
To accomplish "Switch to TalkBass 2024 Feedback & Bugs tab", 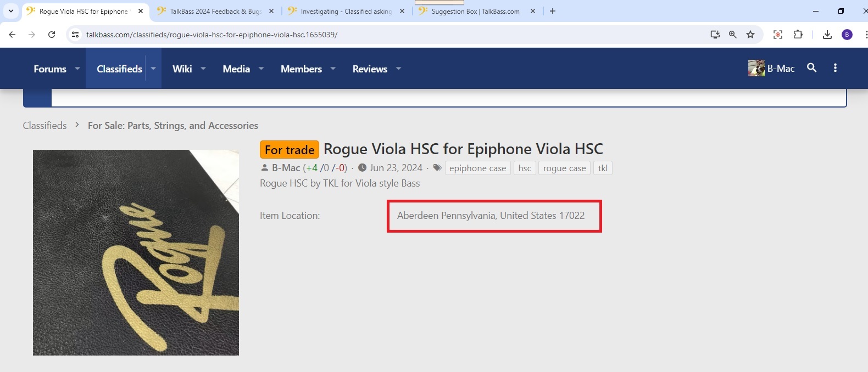I will pyautogui.click(x=215, y=11).
